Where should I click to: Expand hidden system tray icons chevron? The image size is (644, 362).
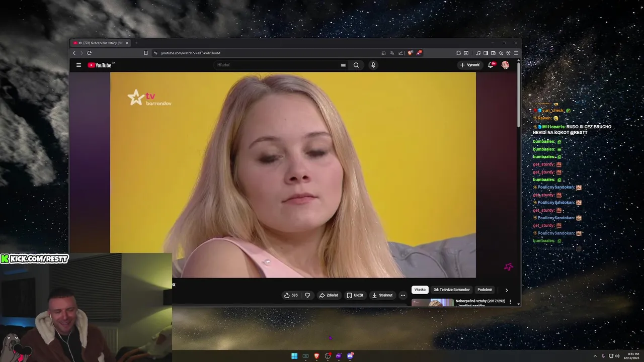tap(595, 356)
